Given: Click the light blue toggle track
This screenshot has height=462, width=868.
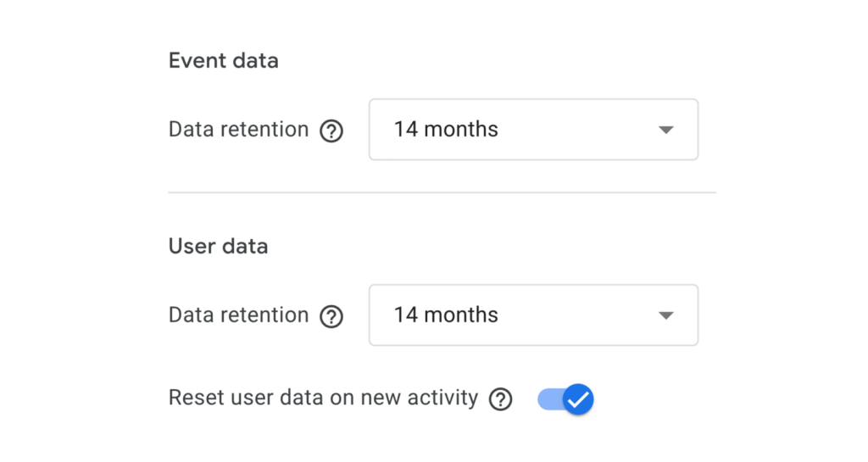Looking at the screenshot, I should (x=549, y=399).
